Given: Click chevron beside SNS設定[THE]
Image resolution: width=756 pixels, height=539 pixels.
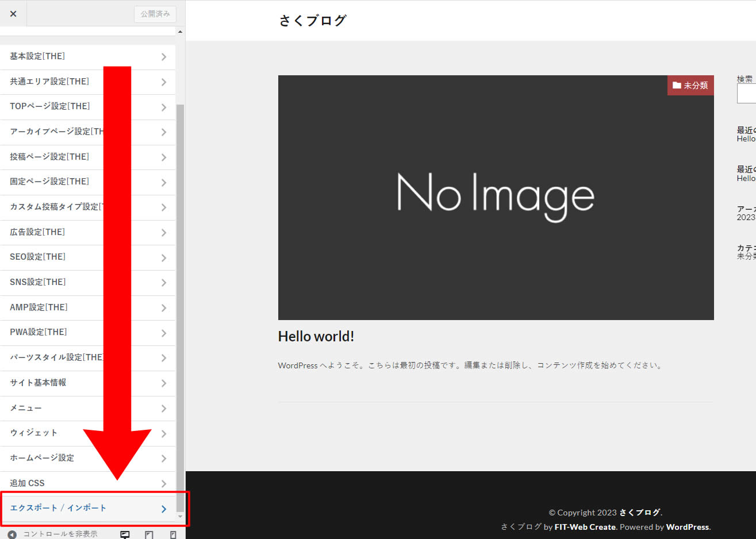Looking at the screenshot, I should tap(164, 283).
